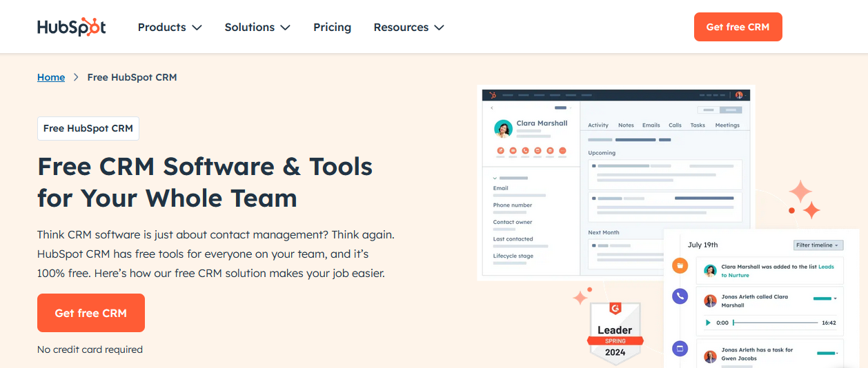
Task: Click the orange icon between phone and calendar icons
Action: (x=537, y=150)
